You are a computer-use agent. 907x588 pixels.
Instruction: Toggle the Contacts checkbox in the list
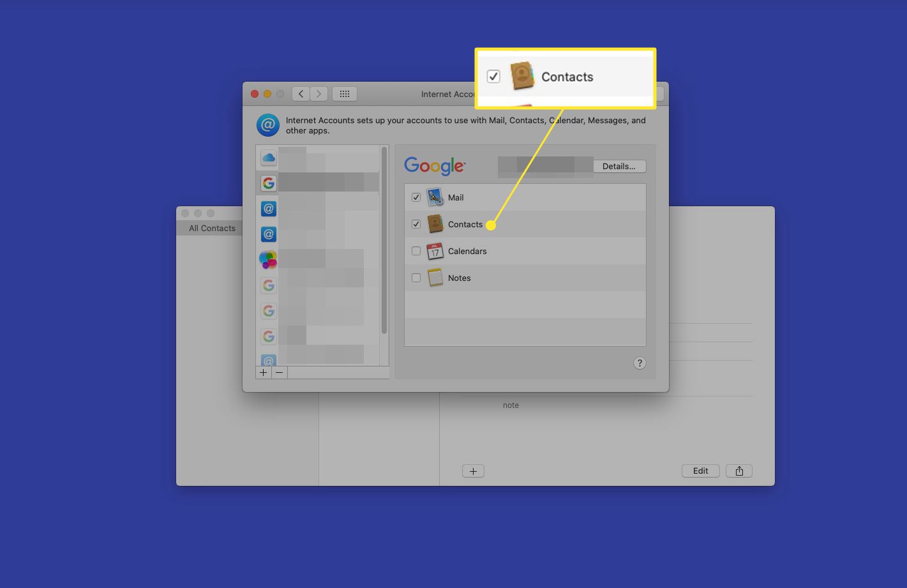click(416, 224)
